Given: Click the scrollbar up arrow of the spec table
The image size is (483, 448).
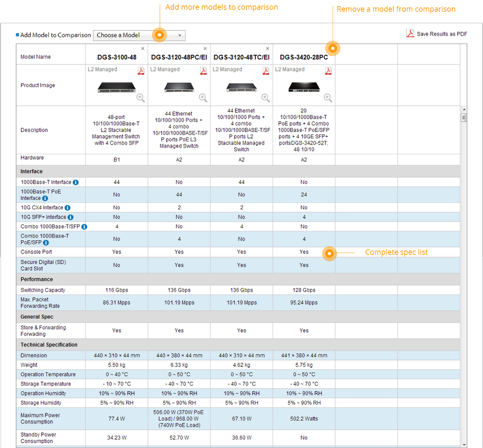Looking at the screenshot, I should 464,110.
